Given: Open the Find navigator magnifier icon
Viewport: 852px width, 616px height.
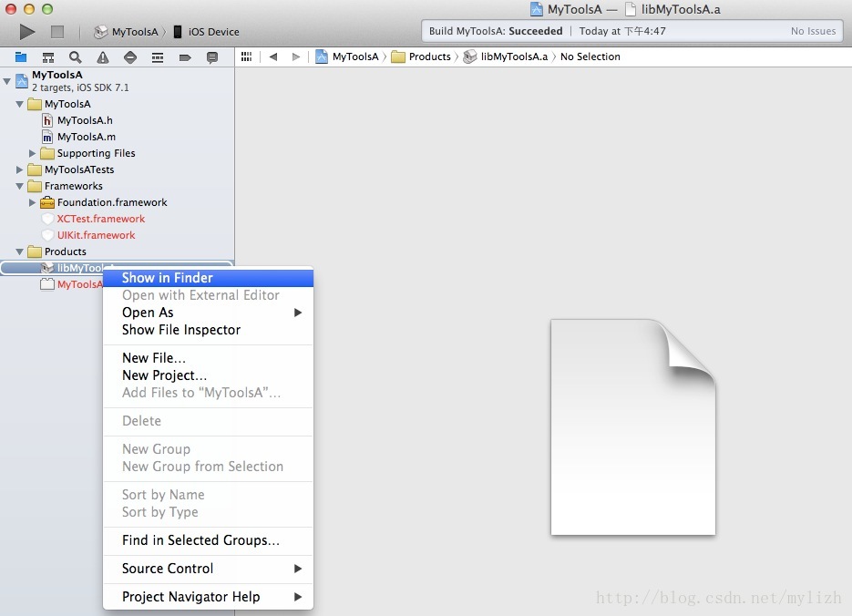Looking at the screenshot, I should (x=76, y=57).
